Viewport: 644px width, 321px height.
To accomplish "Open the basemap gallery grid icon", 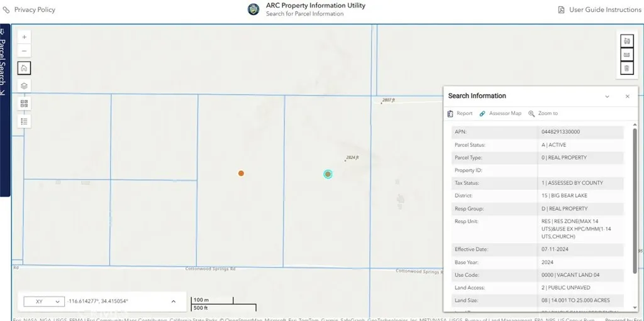I will click(x=25, y=104).
